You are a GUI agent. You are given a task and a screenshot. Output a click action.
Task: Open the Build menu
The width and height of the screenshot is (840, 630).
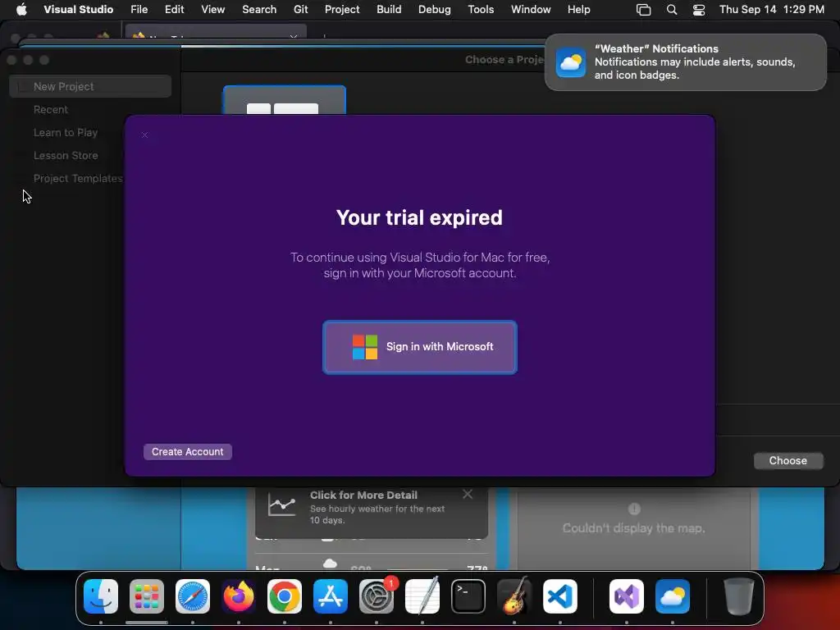pos(389,9)
